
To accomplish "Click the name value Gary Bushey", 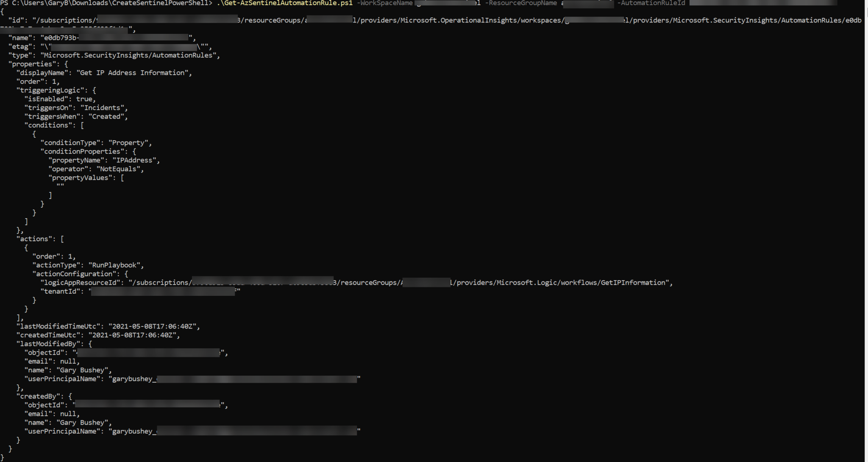I will (x=82, y=370).
